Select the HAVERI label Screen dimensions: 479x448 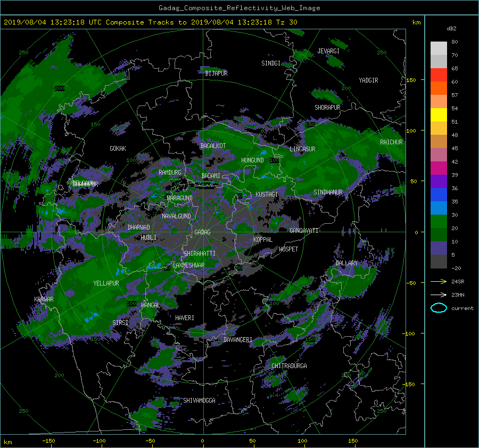(x=185, y=318)
